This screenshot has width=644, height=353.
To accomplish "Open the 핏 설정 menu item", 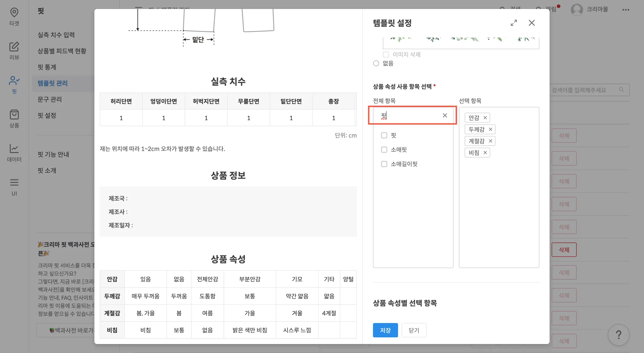I will coord(47,115).
